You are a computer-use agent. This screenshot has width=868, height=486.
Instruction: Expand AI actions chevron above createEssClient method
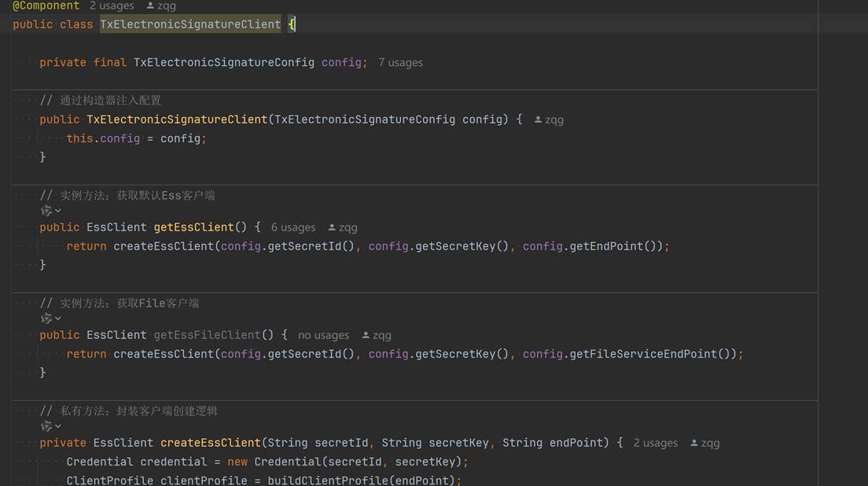(x=58, y=426)
